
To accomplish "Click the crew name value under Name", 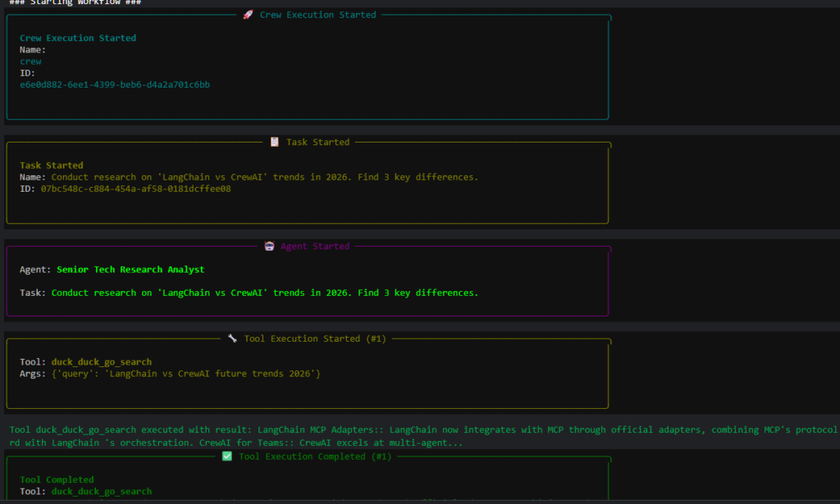I will click(30, 61).
